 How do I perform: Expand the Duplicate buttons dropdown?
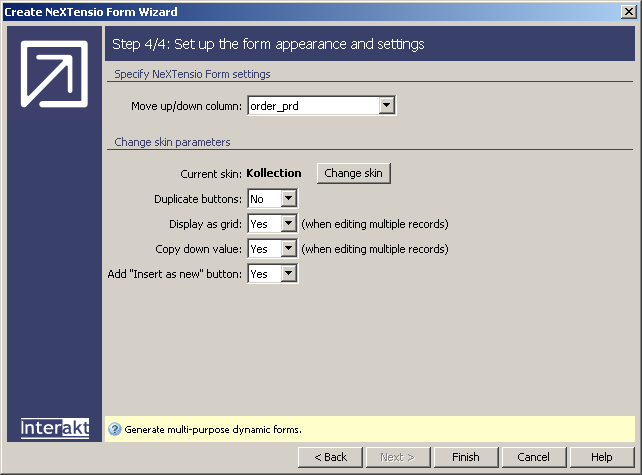point(288,199)
